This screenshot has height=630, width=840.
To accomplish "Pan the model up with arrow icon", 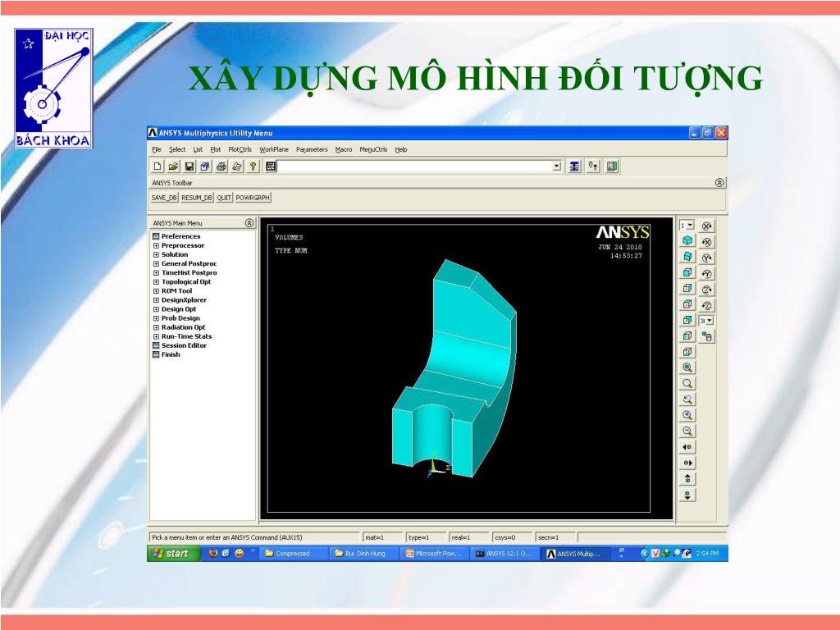I will tap(687, 478).
